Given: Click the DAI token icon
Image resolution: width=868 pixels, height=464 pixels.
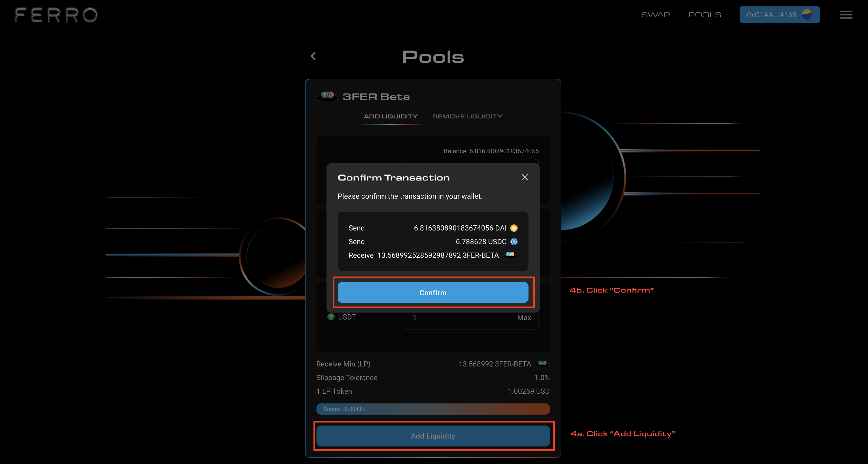Looking at the screenshot, I should pyautogui.click(x=514, y=228).
